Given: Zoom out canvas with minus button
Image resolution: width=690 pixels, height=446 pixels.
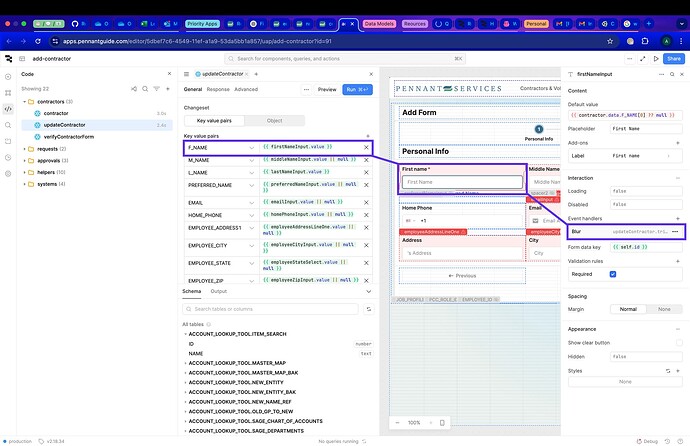Looking at the screenshot, I should click(397, 423).
